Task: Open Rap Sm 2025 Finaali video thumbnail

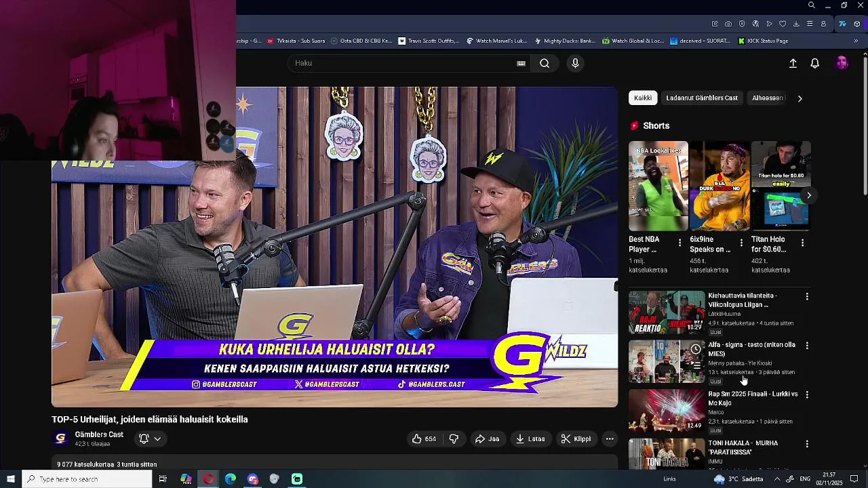Action: pyautogui.click(x=667, y=411)
